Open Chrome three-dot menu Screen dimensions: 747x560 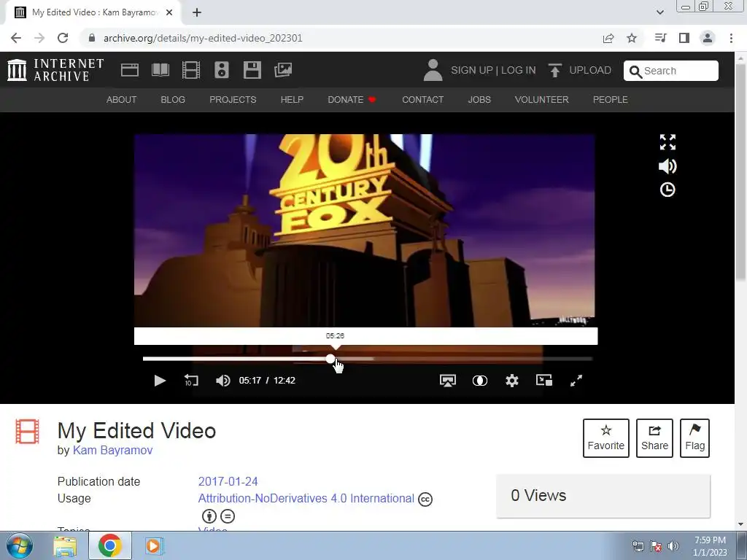[731, 38]
